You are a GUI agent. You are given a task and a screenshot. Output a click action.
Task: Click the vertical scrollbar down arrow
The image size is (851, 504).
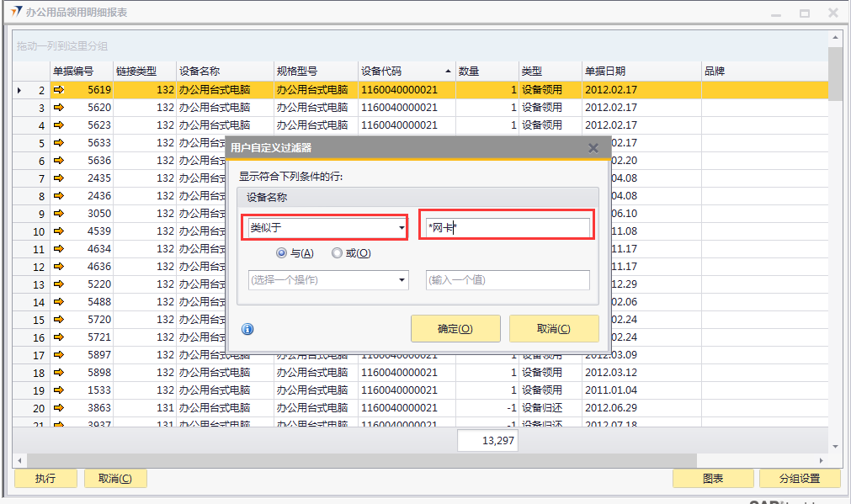pyautogui.click(x=835, y=446)
